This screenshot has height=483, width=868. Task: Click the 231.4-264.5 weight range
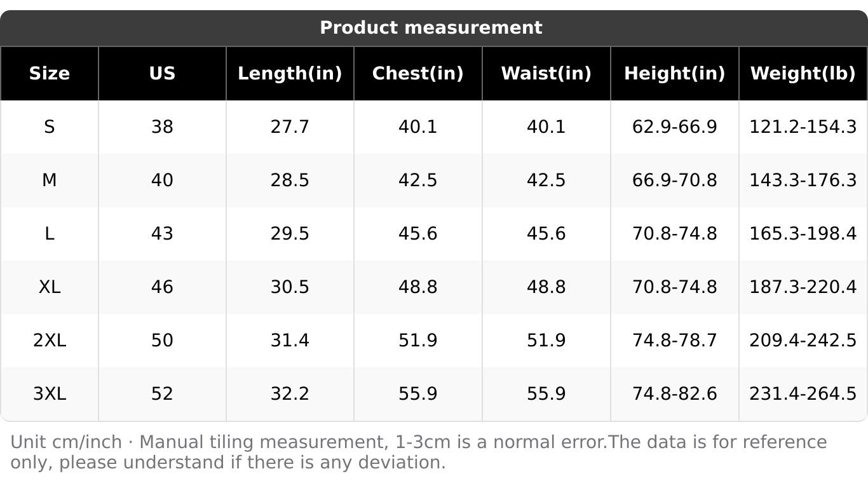point(803,394)
